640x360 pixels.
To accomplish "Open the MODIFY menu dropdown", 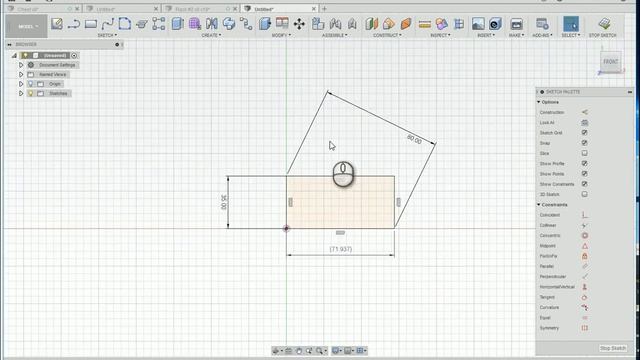I will pyautogui.click(x=281, y=35).
